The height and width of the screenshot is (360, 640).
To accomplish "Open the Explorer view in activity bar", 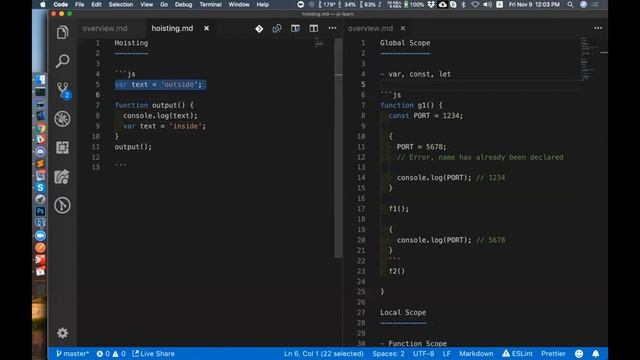I will point(62,32).
